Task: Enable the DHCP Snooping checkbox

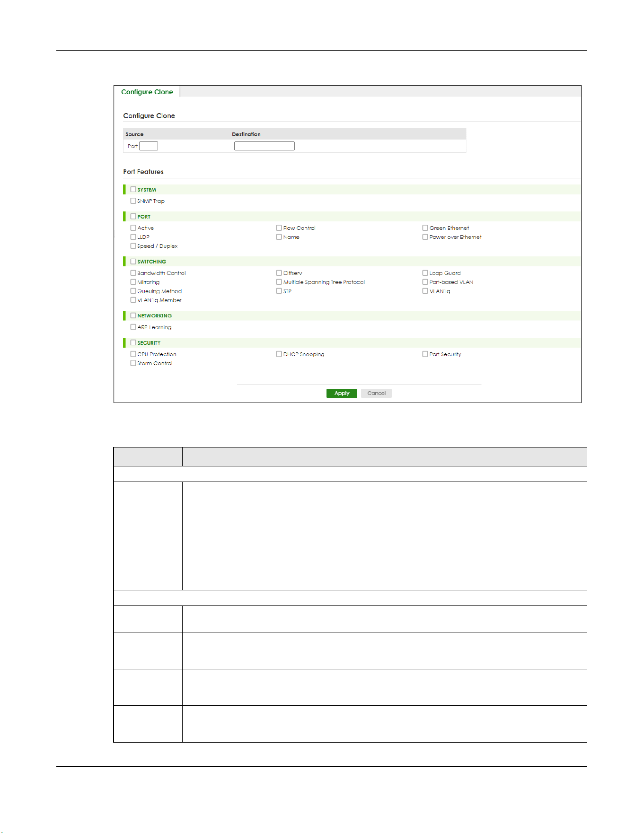Action: coord(279,354)
